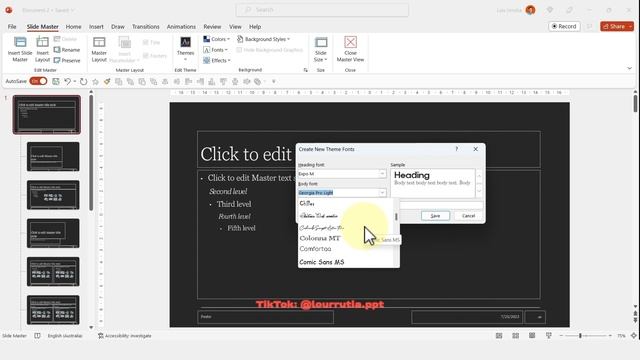This screenshot has height=360, width=640.
Task: Open the Insert tab
Action: (96, 27)
